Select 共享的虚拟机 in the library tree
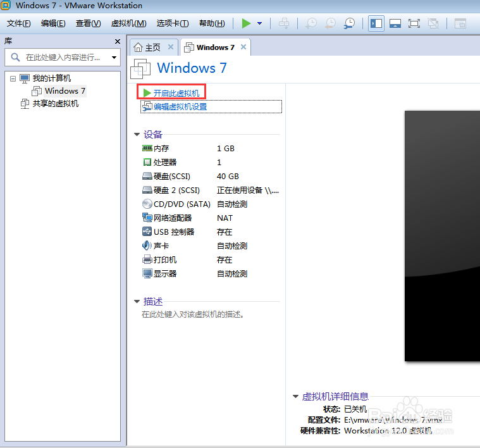480x448 pixels. click(x=56, y=104)
